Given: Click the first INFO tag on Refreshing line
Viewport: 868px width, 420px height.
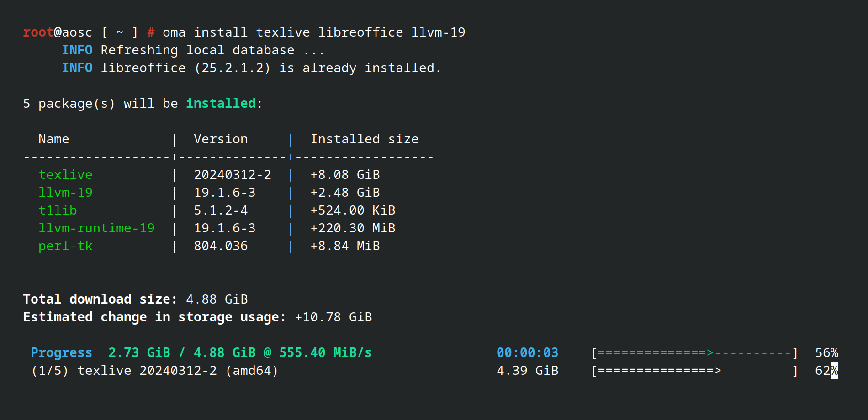Looking at the screenshot, I should click(77, 50).
